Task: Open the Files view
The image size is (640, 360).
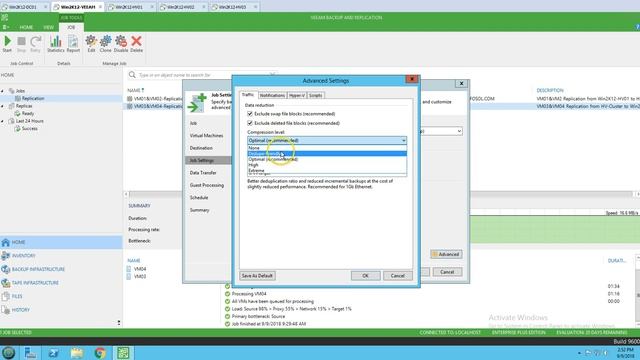Action: pyautogui.click(x=61, y=296)
